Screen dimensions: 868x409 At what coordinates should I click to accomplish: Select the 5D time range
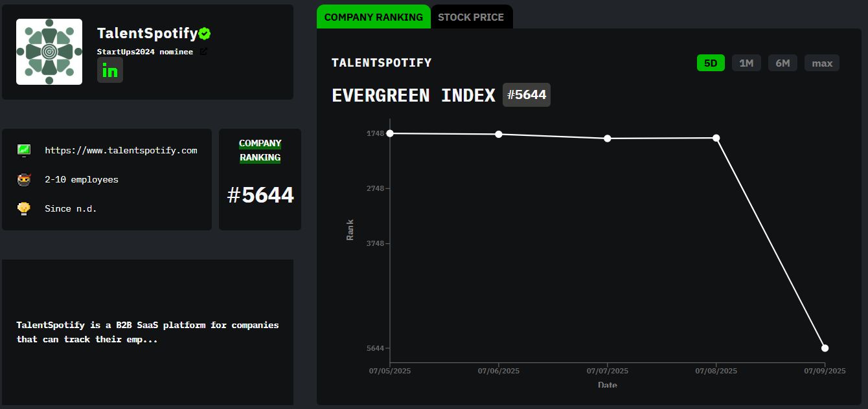click(x=711, y=63)
